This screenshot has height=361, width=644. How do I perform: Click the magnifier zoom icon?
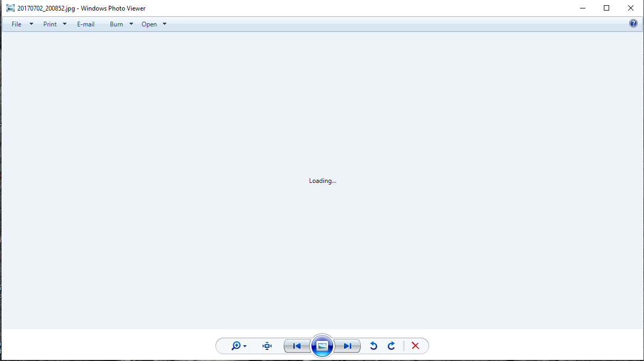[x=236, y=346]
